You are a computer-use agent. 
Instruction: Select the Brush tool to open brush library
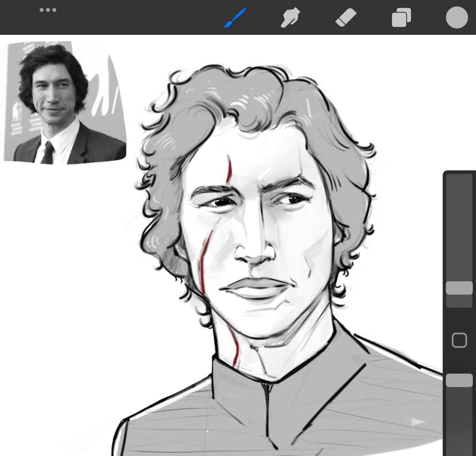pos(235,17)
